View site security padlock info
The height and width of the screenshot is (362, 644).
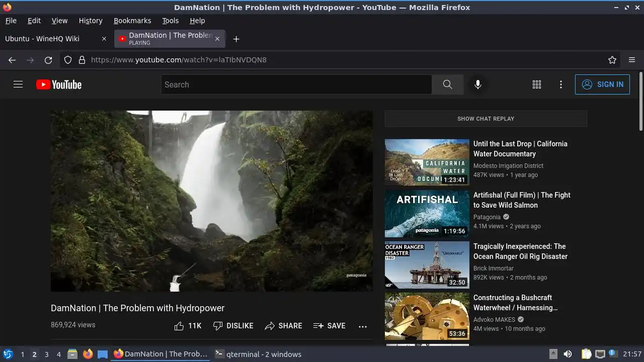pos(82,60)
